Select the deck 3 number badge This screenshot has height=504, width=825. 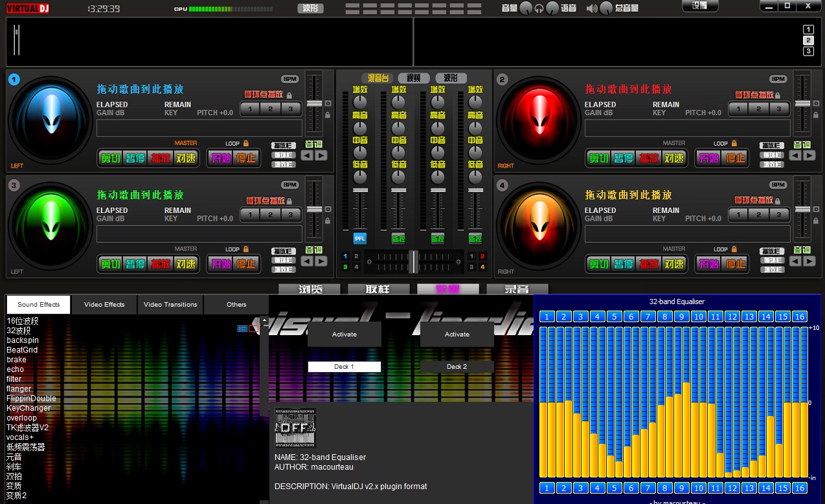(x=14, y=186)
